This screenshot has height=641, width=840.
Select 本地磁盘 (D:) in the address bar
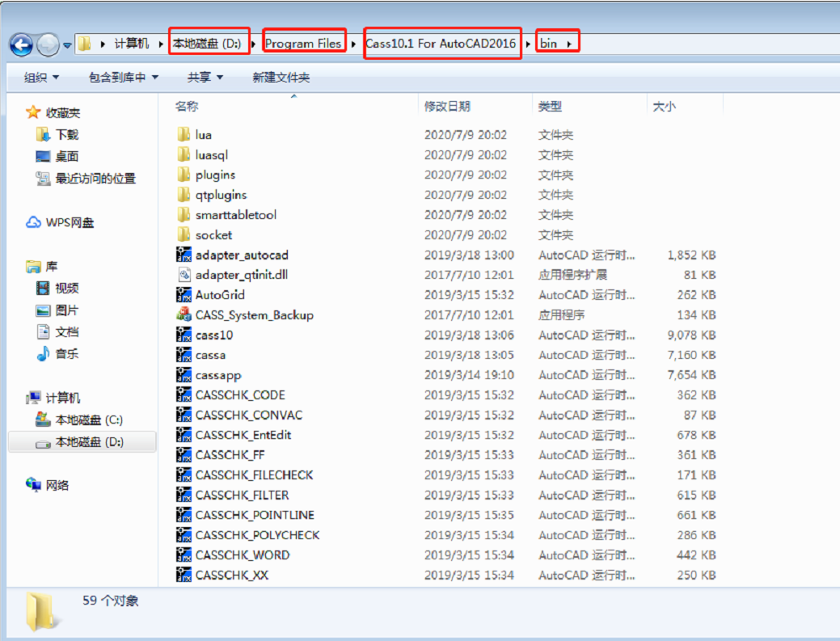click(x=207, y=44)
